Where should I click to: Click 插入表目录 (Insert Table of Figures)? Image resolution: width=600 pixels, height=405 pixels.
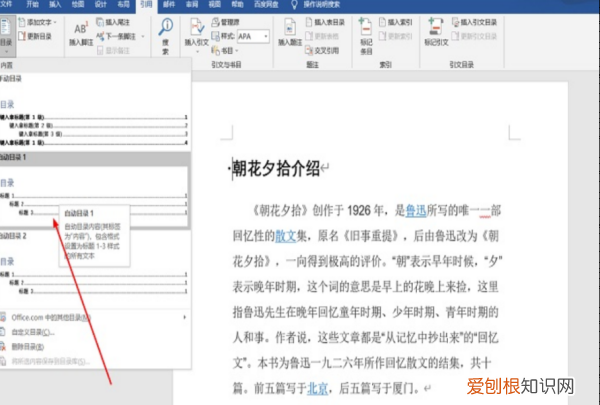pyautogui.click(x=325, y=23)
